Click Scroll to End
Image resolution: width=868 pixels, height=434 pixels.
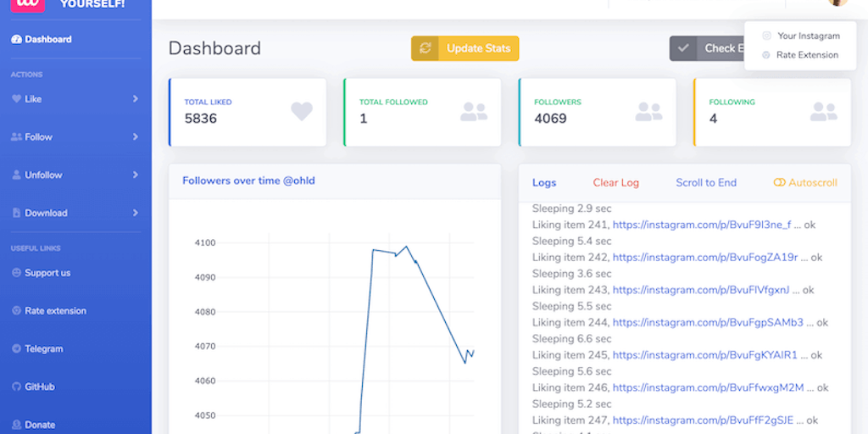pos(706,183)
